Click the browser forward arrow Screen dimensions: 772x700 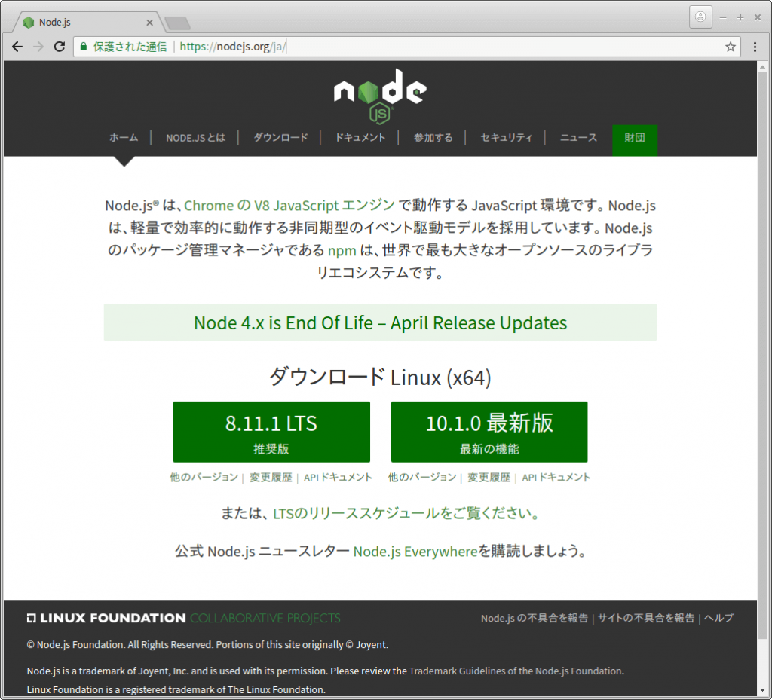pos(38,47)
